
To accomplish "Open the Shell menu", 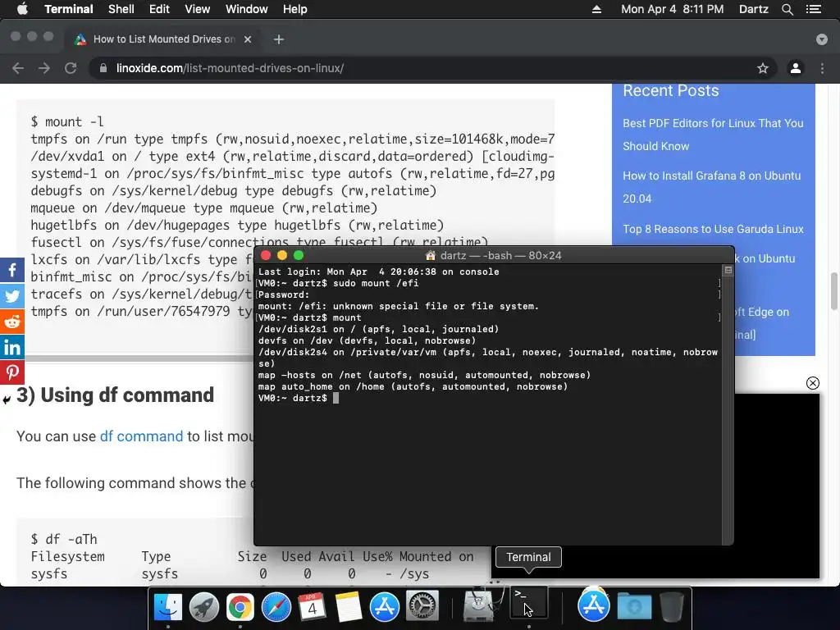I will pyautogui.click(x=121, y=9).
